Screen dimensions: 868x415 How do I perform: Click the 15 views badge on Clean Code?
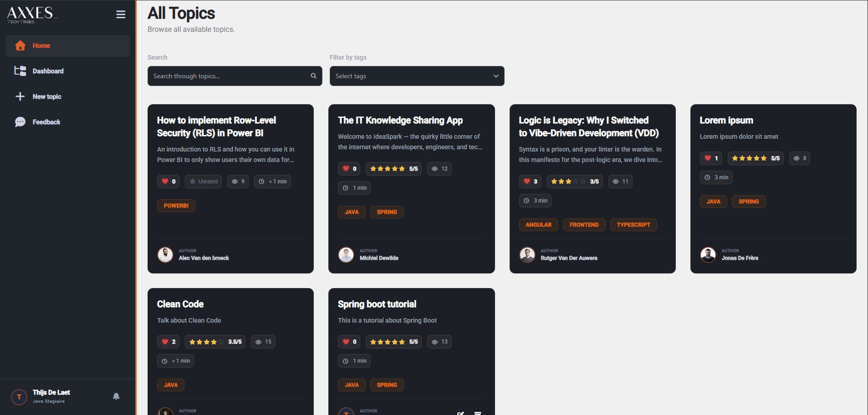point(263,342)
